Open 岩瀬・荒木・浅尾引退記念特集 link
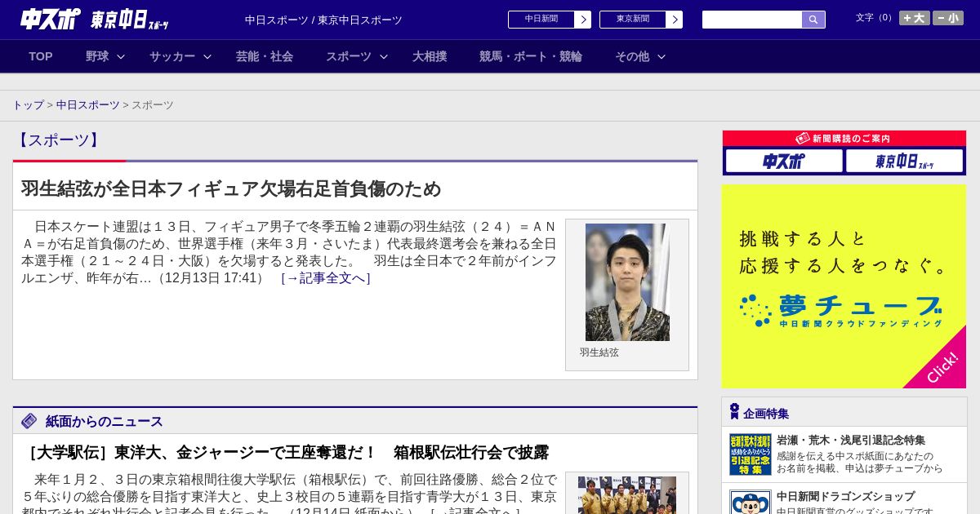Viewport: 980px width, 514px height. coord(851,440)
